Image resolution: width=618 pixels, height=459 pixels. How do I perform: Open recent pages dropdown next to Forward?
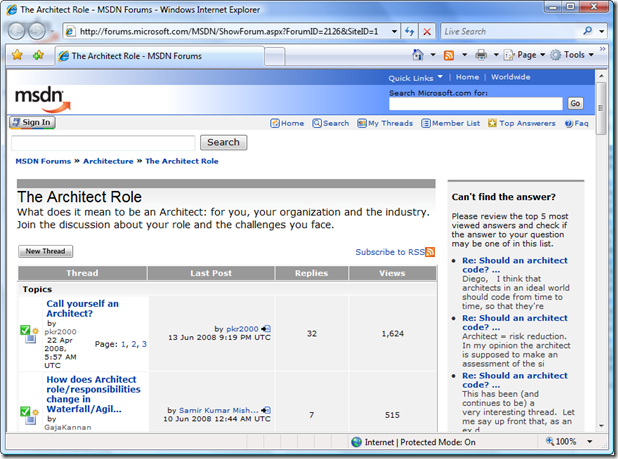coord(52,32)
